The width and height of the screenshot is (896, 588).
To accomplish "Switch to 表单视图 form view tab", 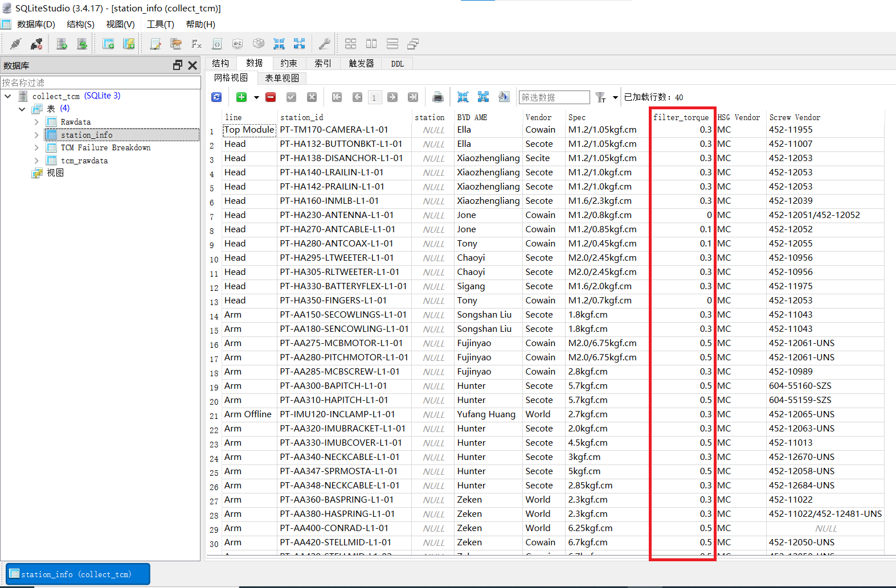I will coord(282,78).
